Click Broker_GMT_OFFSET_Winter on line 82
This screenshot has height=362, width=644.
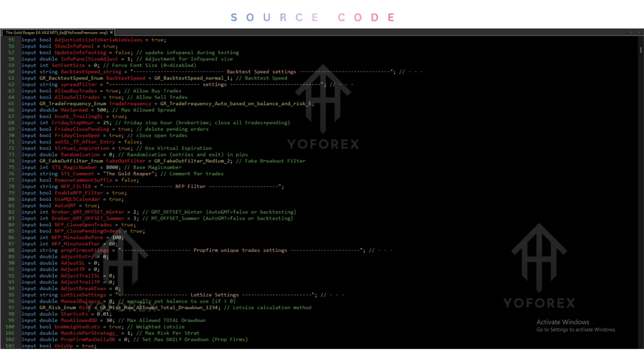pyautogui.click(x=88, y=212)
